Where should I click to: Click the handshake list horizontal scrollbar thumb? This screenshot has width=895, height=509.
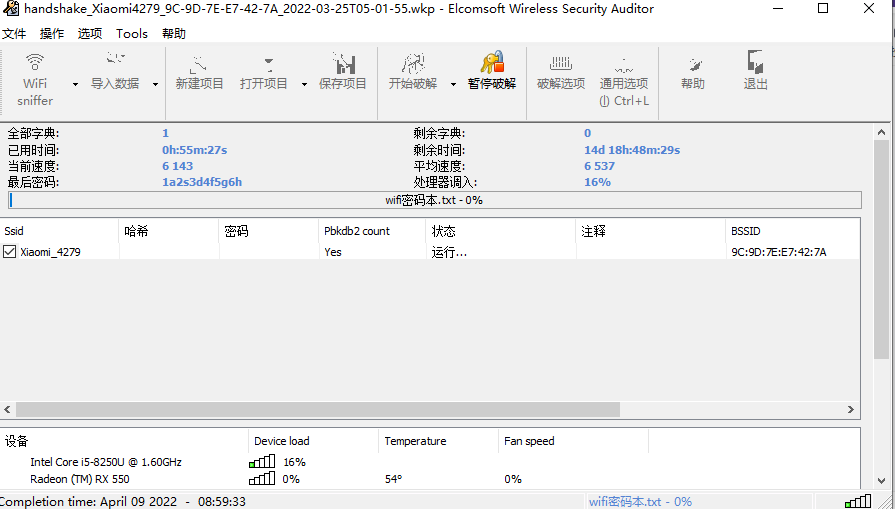(318, 409)
